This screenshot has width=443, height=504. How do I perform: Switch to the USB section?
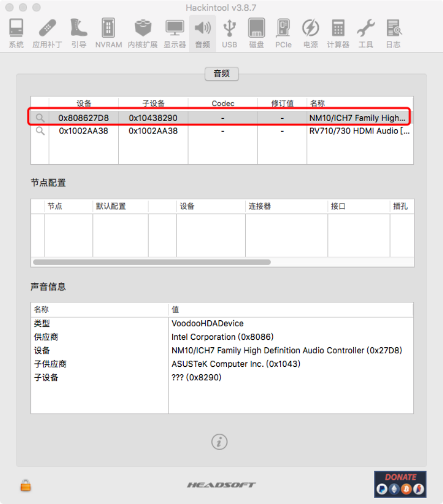click(229, 32)
